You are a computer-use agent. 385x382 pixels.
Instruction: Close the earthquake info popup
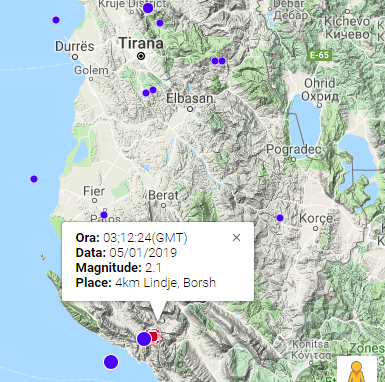[x=236, y=238]
